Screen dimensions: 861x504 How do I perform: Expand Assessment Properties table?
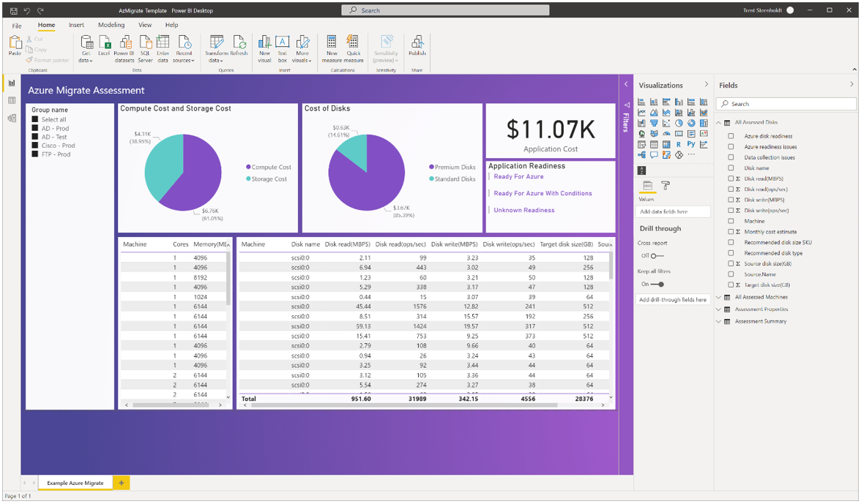[718, 309]
